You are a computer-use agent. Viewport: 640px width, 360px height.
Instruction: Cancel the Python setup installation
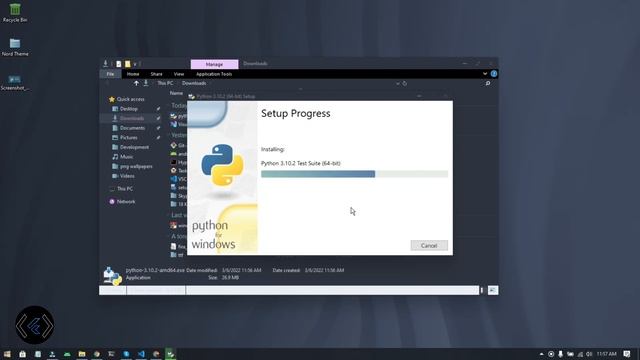tap(429, 245)
